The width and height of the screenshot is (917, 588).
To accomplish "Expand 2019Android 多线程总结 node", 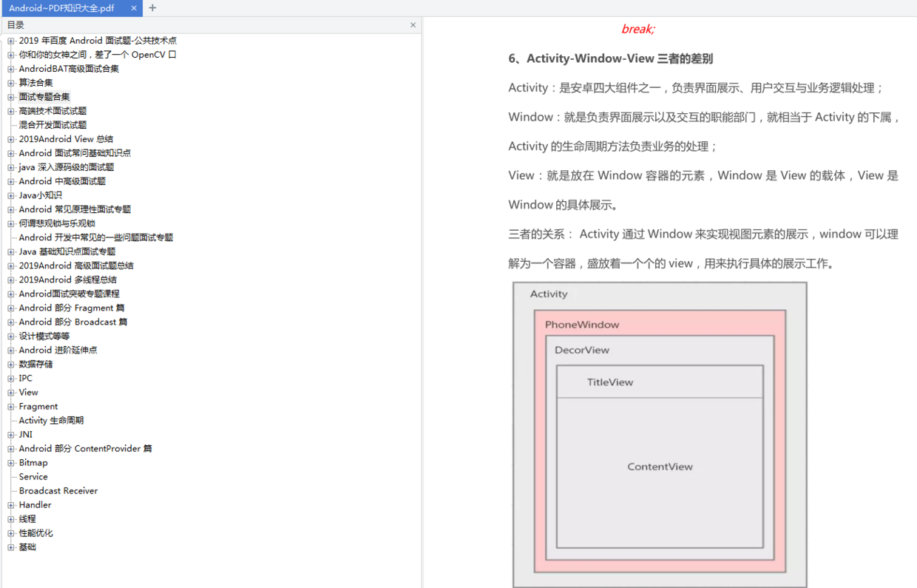I will coord(11,280).
